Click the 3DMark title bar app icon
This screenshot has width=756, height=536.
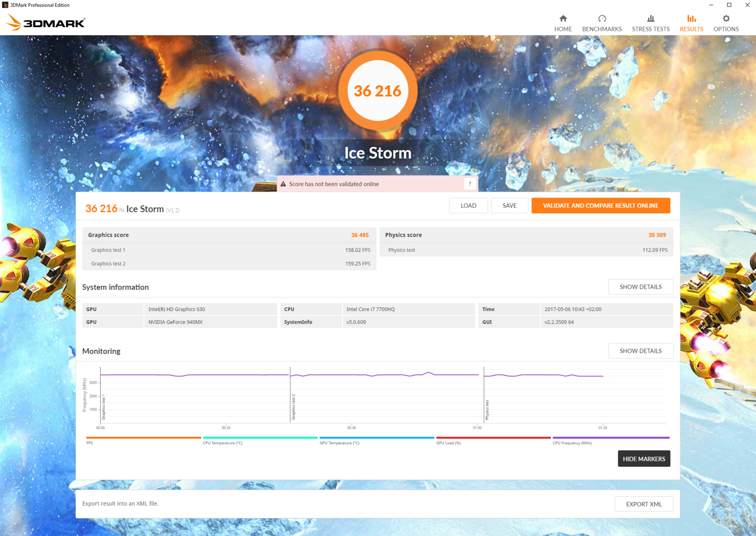point(5,5)
